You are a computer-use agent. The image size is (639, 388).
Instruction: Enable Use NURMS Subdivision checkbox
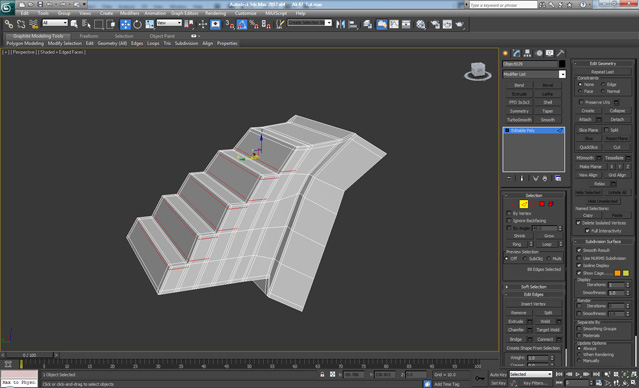coord(579,258)
